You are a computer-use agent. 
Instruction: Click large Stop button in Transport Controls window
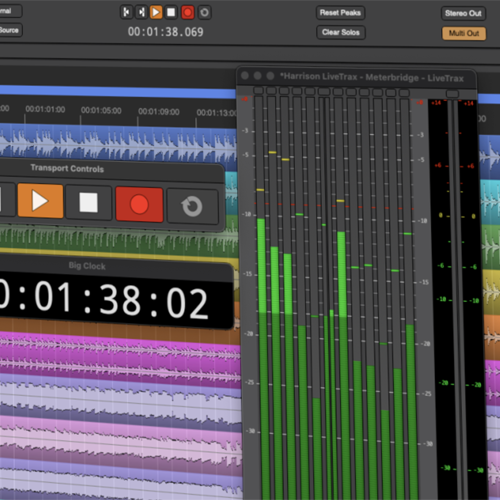89,203
